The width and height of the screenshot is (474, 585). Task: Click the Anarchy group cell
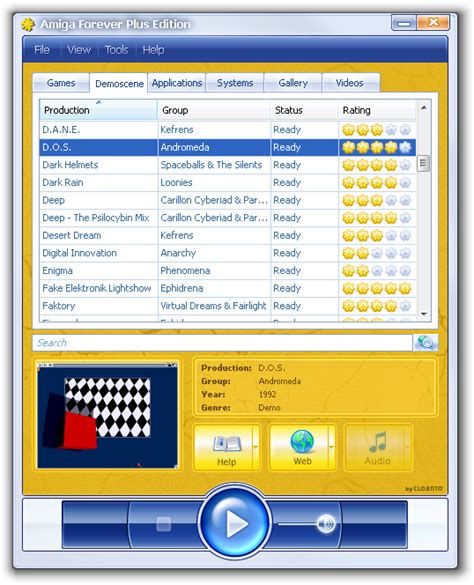click(x=214, y=253)
